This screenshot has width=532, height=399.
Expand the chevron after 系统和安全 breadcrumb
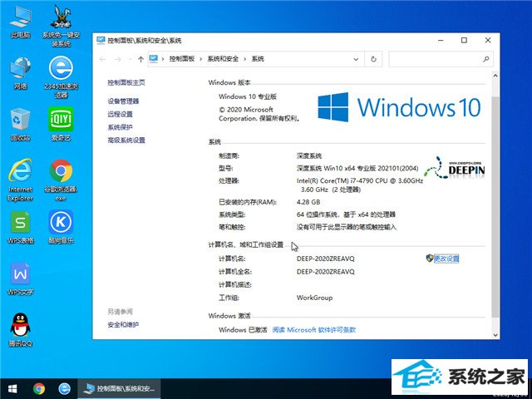click(245, 59)
